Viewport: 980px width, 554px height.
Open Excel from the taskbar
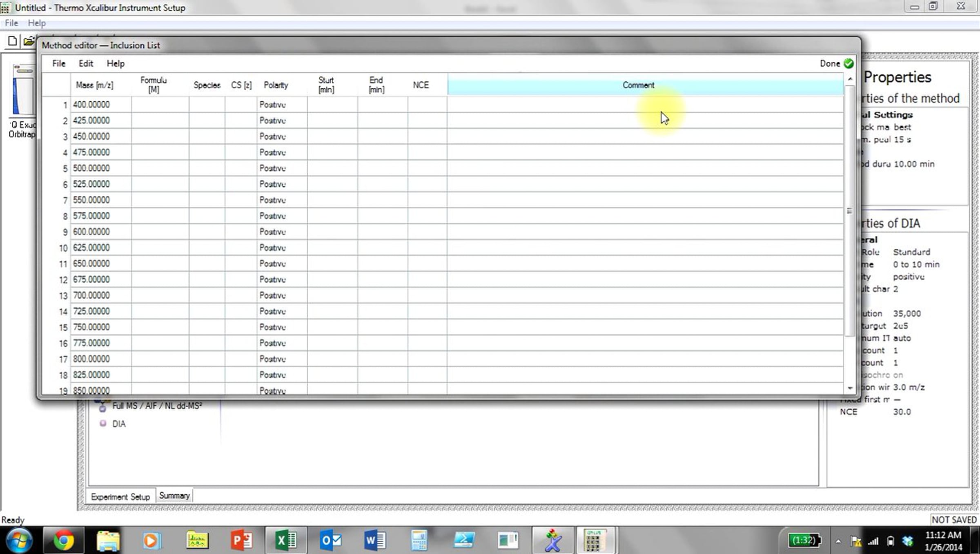[286, 540]
